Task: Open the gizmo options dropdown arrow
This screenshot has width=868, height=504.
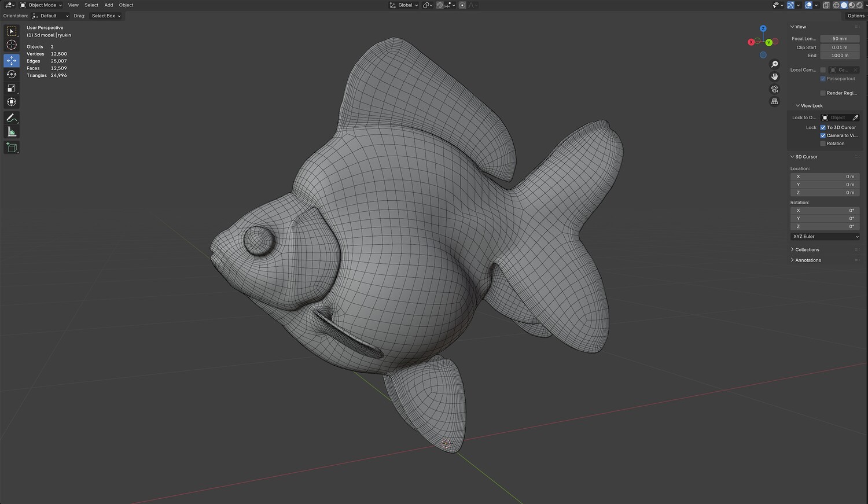Action: pyautogui.click(x=799, y=5)
